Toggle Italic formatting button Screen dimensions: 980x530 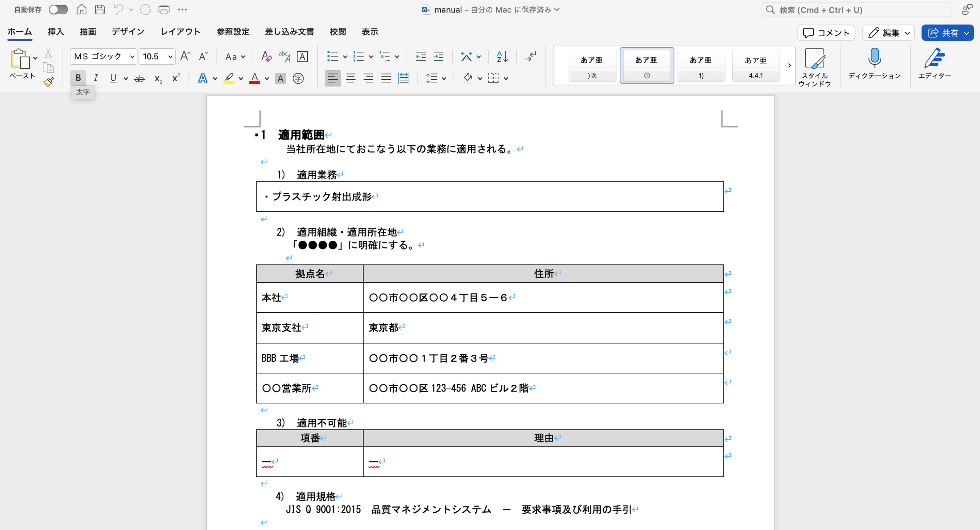pos(96,78)
